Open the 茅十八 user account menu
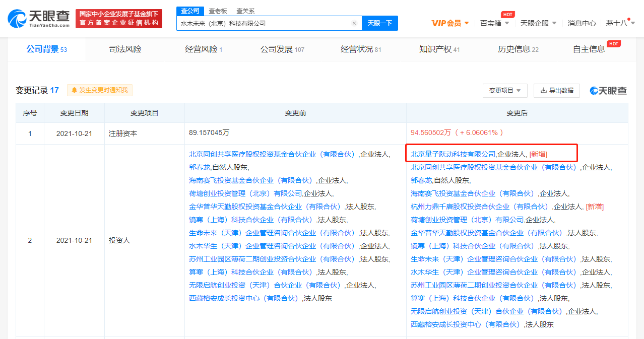The width and height of the screenshot is (644, 339). point(620,23)
